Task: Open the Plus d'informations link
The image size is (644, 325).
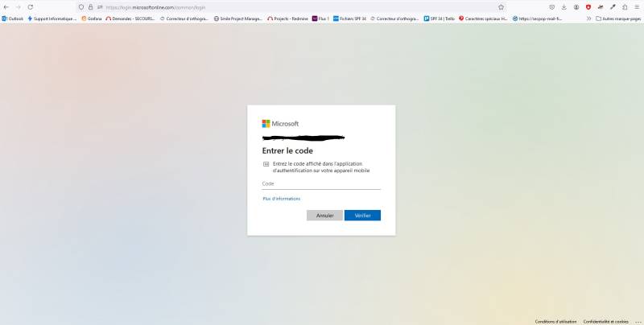Action: click(x=281, y=199)
